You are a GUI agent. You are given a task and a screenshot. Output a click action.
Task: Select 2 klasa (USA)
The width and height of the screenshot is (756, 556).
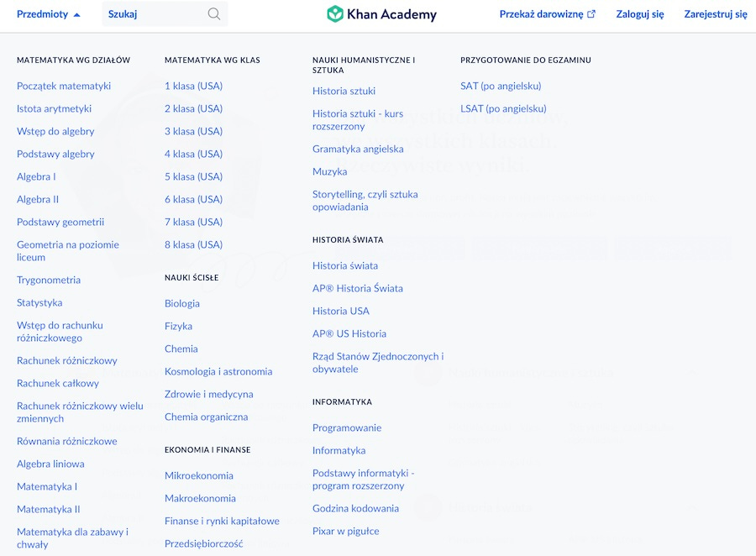click(193, 108)
